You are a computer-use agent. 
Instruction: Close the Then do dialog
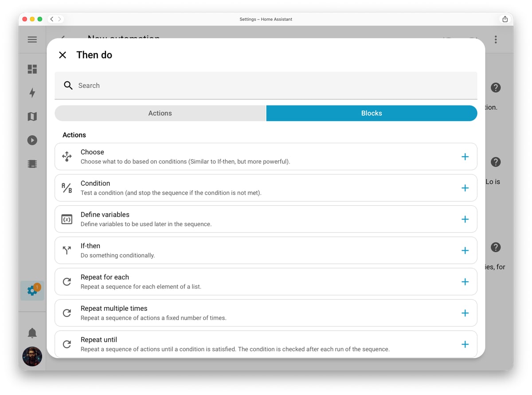pos(63,55)
